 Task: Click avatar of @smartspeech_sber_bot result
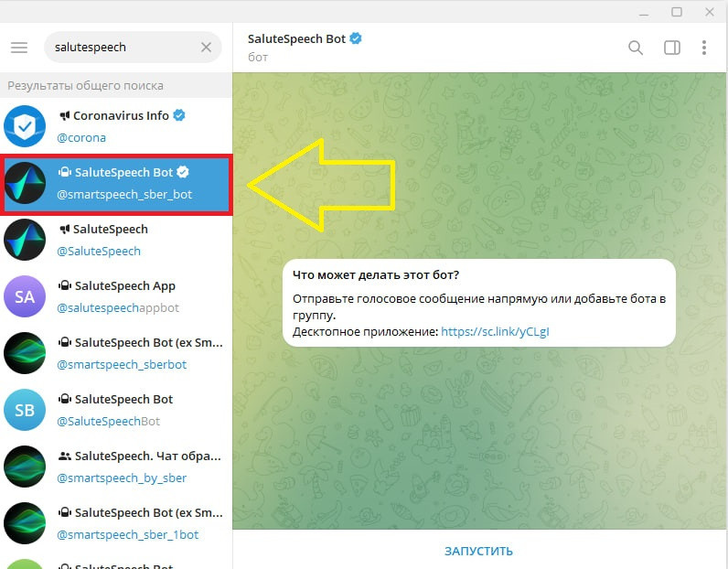click(x=25, y=184)
